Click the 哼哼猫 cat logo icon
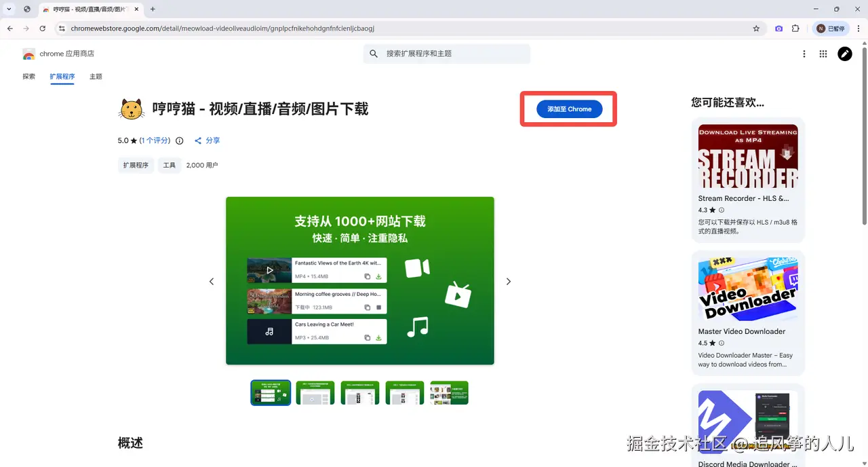 (x=131, y=109)
